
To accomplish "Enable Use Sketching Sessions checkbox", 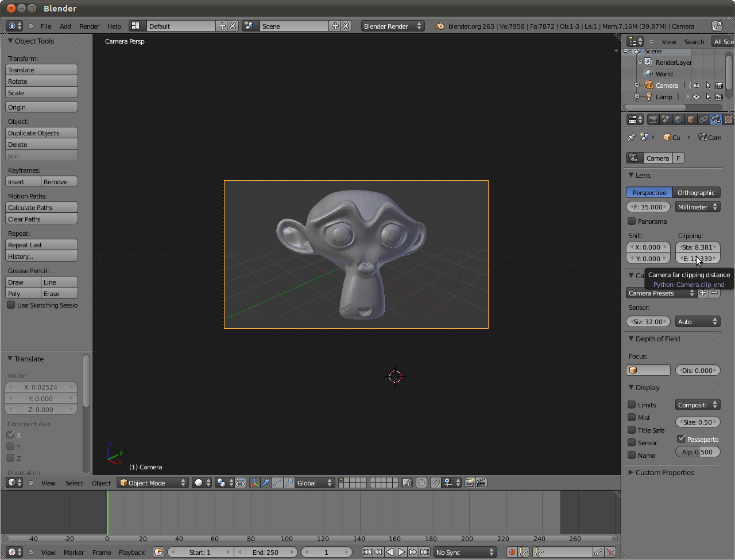I will pos(11,305).
